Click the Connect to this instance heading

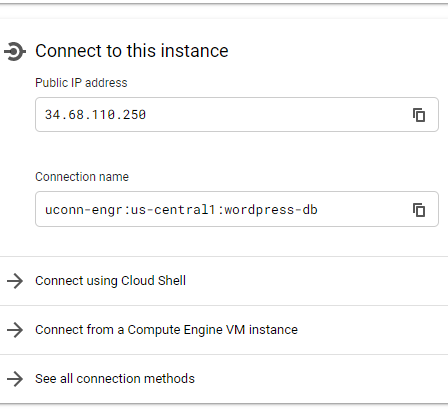pos(132,51)
